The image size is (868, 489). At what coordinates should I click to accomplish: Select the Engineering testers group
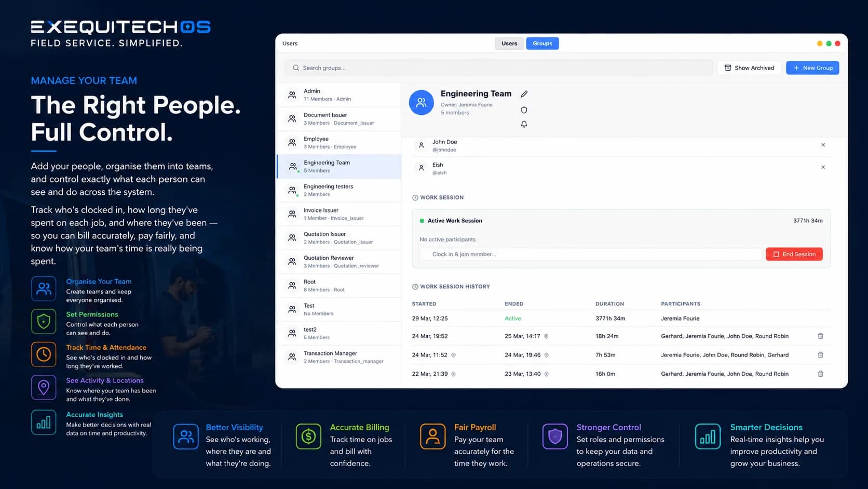[339, 190]
